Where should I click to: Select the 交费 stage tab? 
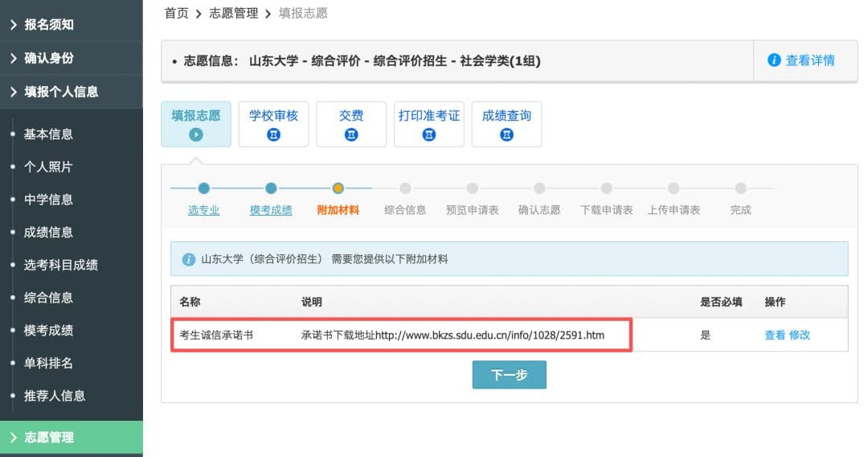coord(351,124)
